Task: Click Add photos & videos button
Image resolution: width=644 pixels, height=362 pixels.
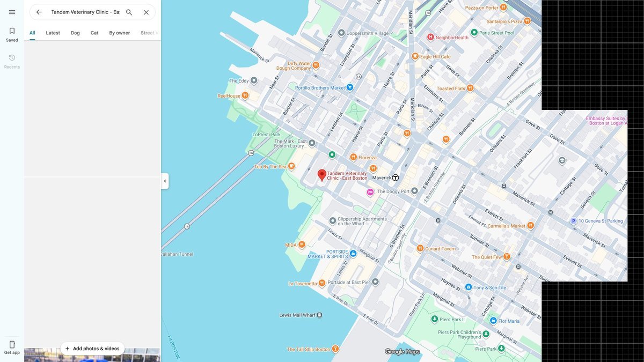Action: (x=92, y=349)
